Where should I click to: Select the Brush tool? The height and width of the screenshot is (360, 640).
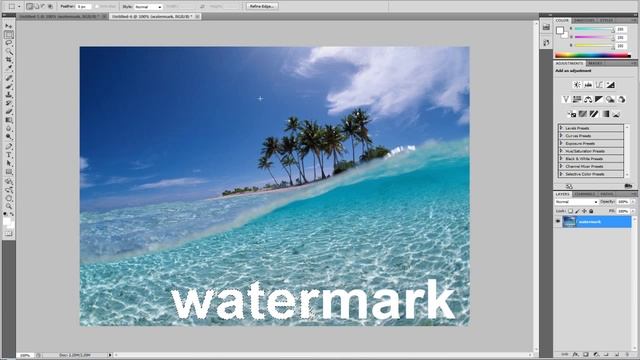click(9, 86)
